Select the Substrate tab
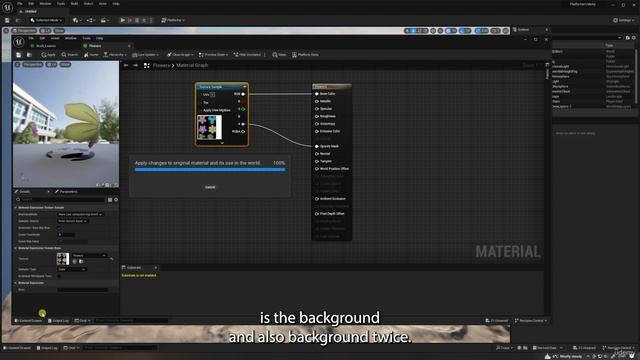 coord(134,268)
